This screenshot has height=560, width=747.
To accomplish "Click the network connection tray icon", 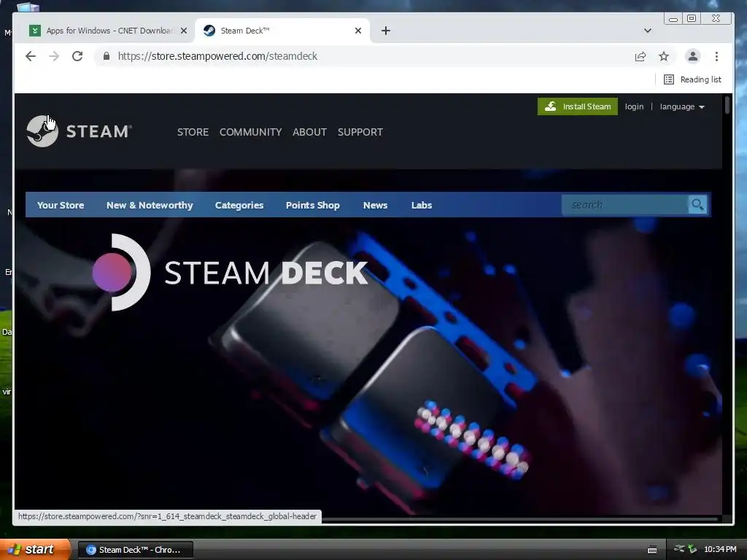I will (x=679, y=549).
